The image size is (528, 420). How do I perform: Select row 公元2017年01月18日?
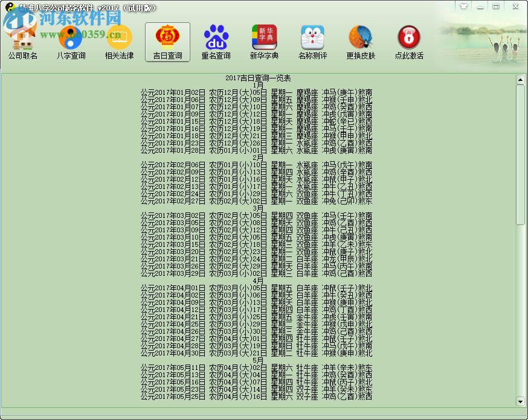257,136
